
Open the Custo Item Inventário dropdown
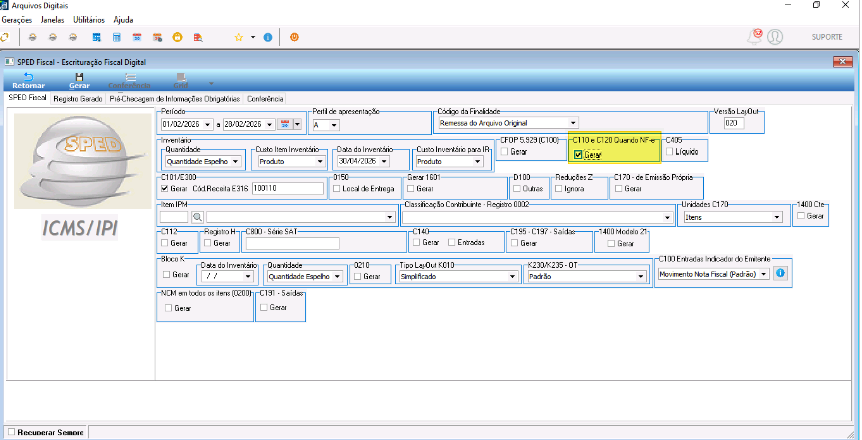pyautogui.click(x=320, y=162)
